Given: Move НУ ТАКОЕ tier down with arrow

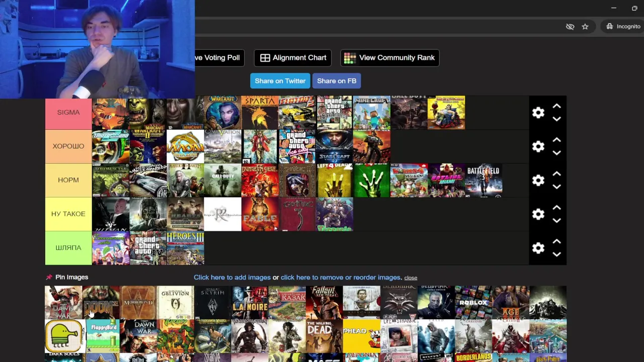Looking at the screenshot, I should click(556, 220).
